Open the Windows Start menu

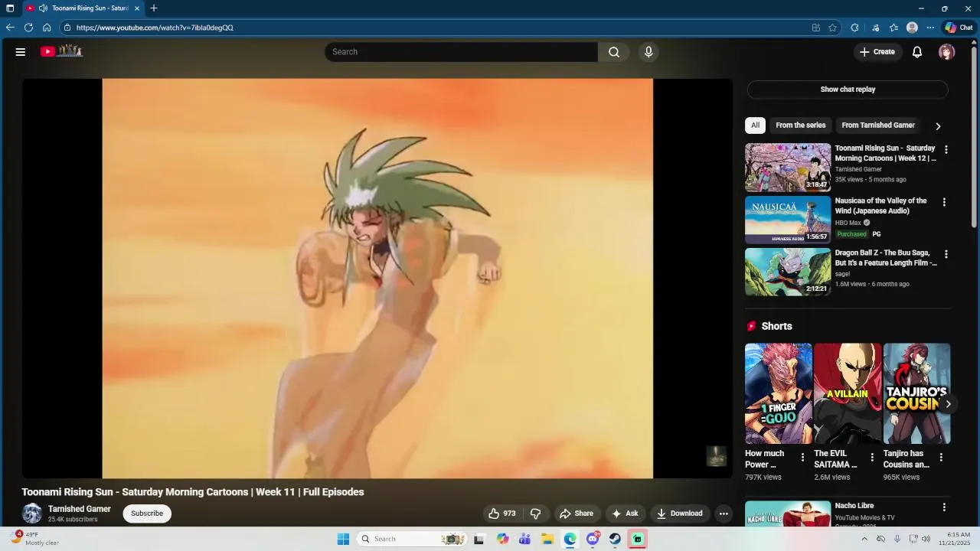click(343, 539)
